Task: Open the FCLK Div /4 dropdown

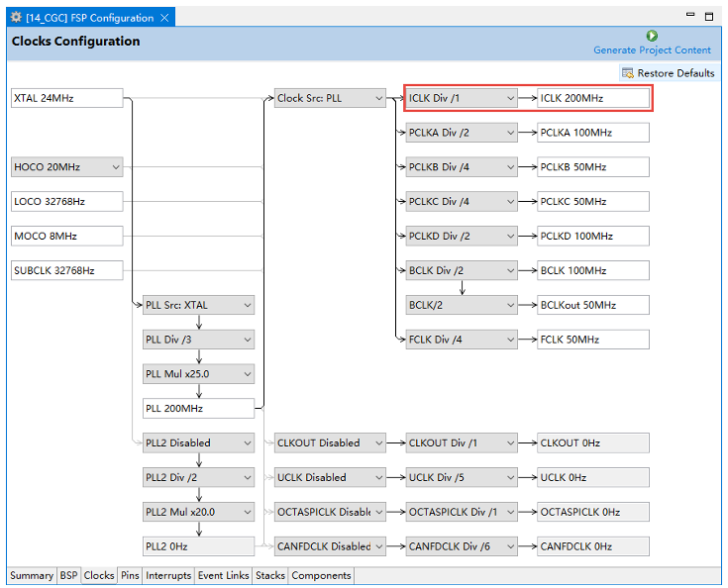Action: pyautogui.click(x=462, y=340)
